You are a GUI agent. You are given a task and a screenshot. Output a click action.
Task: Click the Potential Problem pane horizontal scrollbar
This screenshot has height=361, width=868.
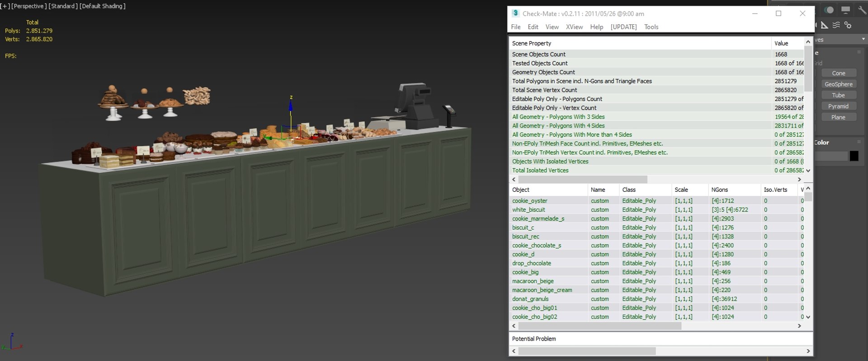point(587,351)
